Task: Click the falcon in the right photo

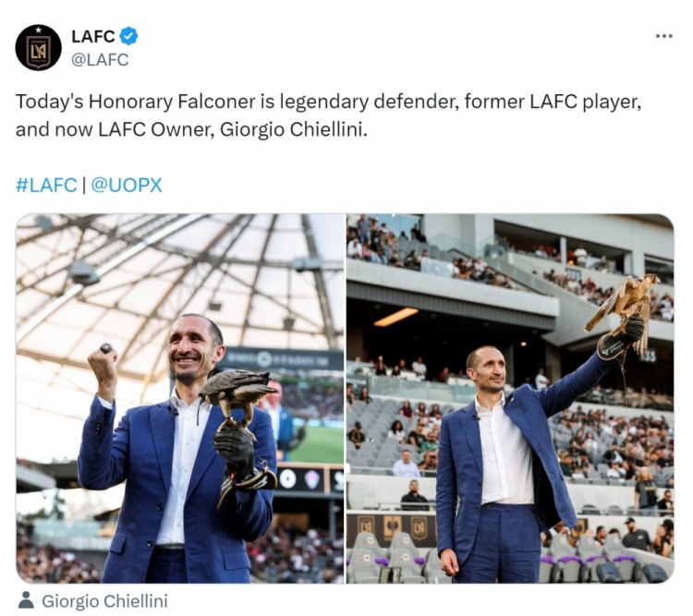Action: (x=623, y=303)
